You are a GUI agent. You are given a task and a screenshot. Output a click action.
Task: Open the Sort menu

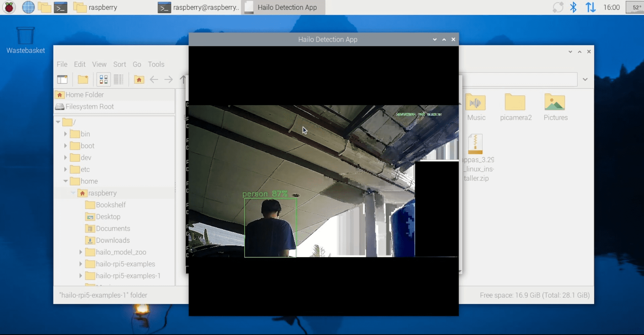[x=120, y=64]
